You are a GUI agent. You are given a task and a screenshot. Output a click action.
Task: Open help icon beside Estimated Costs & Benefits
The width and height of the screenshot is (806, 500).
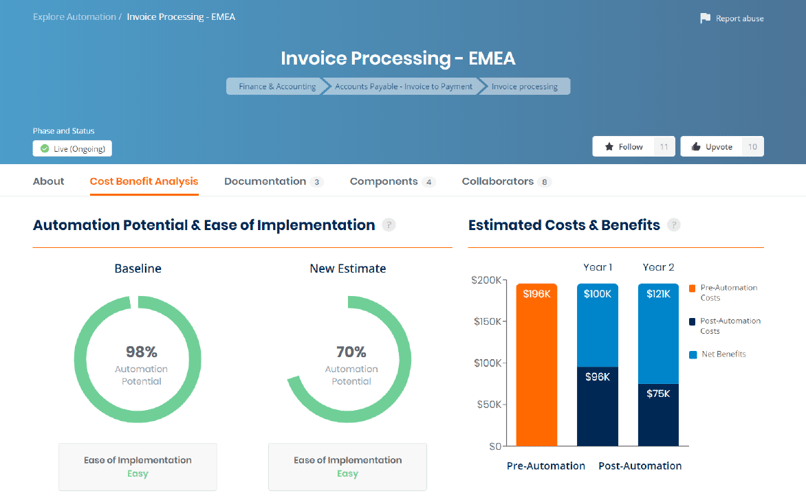[x=673, y=225]
